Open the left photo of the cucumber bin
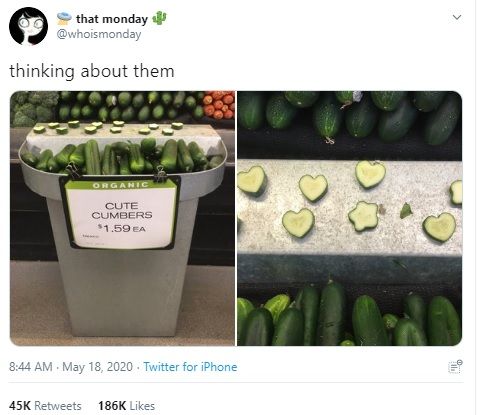Image resolution: width=477 pixels, height=415 pixels. [122, 218]
